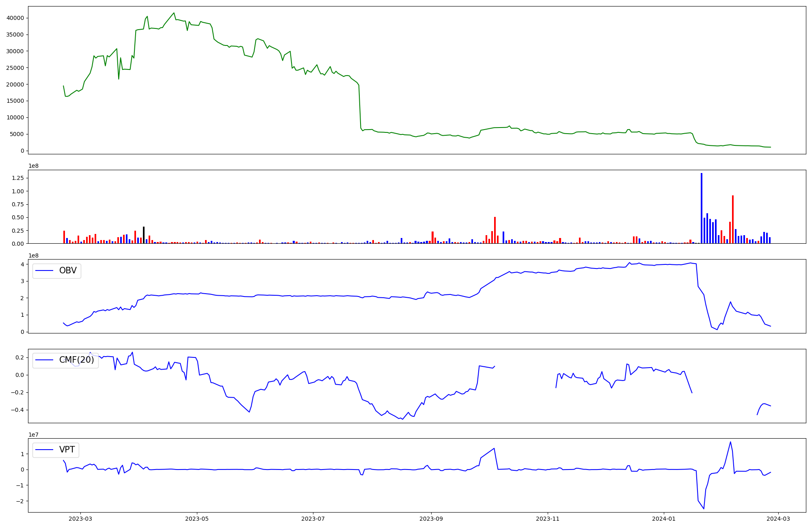Click the blue line sample in OBV legend
The image size is (812, 528).
pos(45,271)
